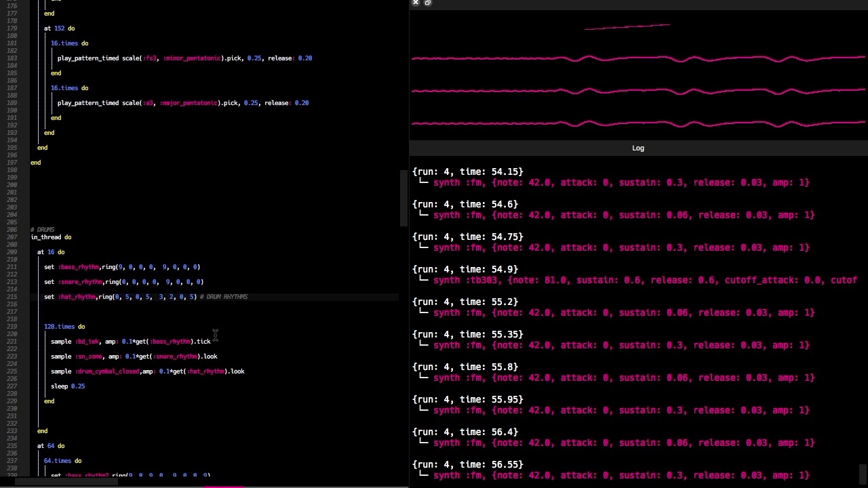This screenshot has height=488, width=868.
Task: Click the 'sample :bd_tek' line
Action: pos(131,342)
